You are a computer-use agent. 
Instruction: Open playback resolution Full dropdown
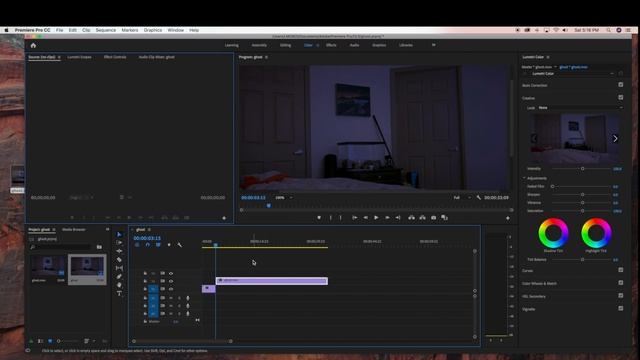[x=461, y=198]
